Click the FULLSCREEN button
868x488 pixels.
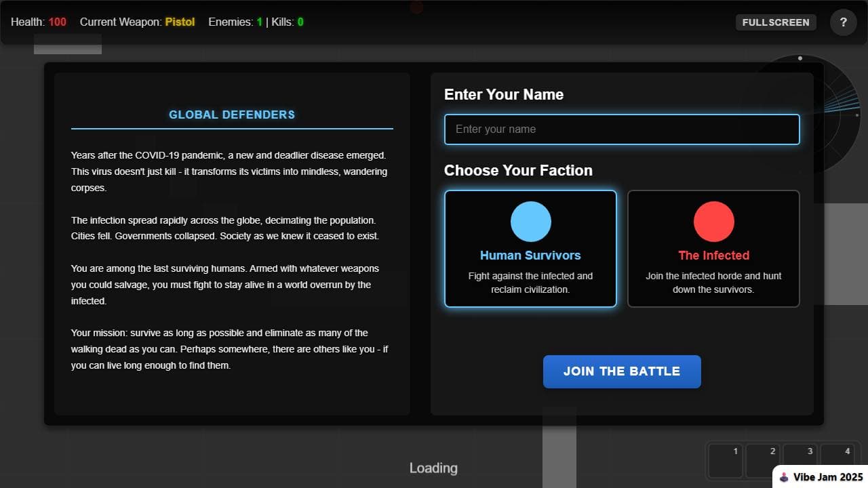coord(776,22)
